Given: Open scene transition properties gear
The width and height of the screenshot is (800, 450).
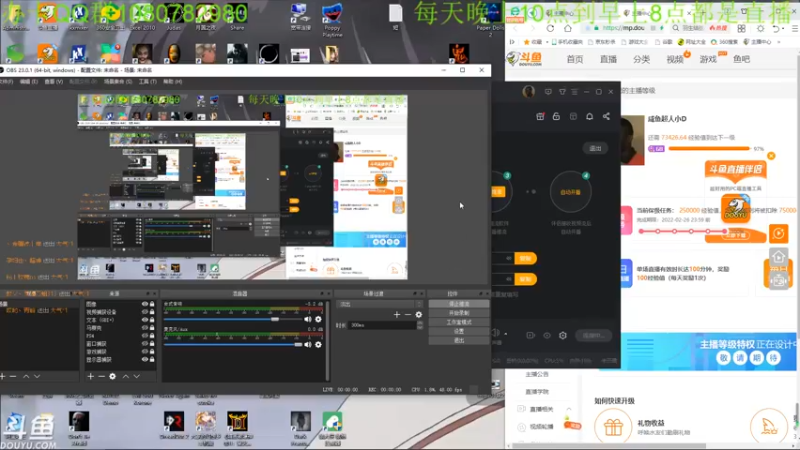Looking at the screenshot, I should click(419, 315).
